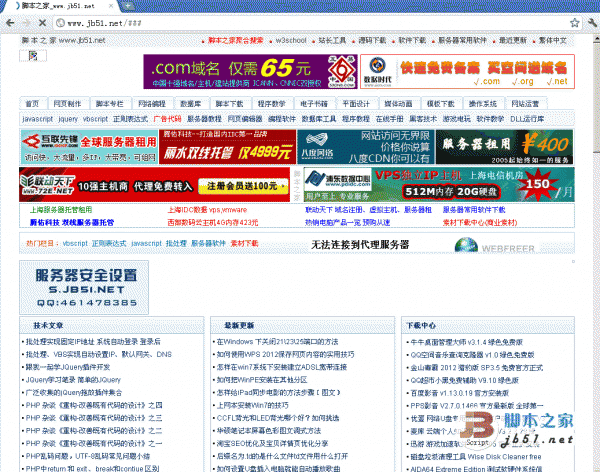
Task: Click the browser forward arrow
Action: click(26, 23)
